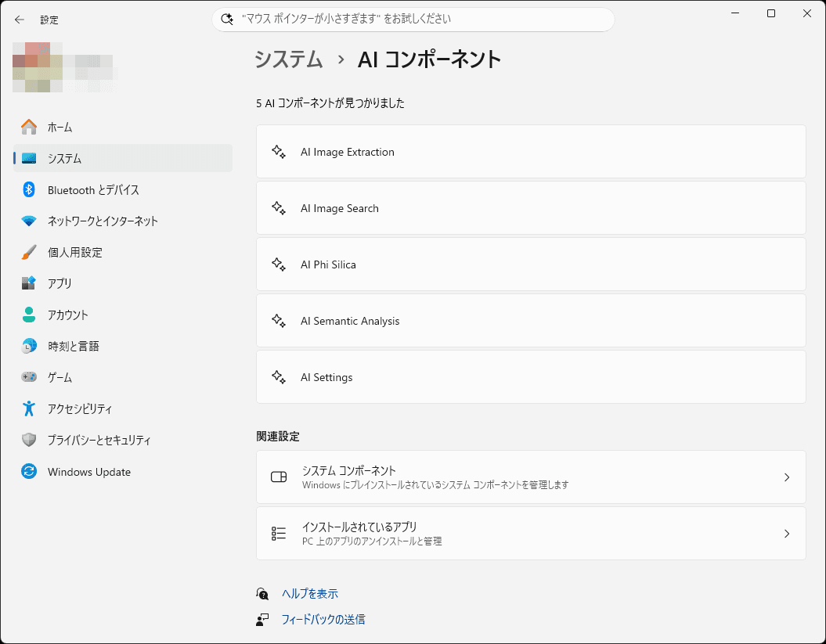
Task: Click the sparkle icon beside AI Settings
Action: pos(279,377)
